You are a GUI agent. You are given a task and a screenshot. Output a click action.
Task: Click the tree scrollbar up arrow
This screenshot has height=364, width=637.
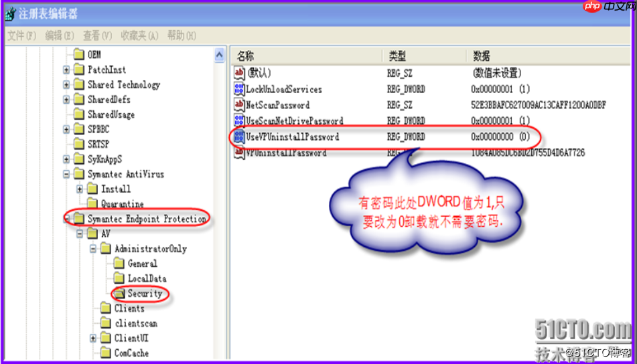(x=220, y=55)
